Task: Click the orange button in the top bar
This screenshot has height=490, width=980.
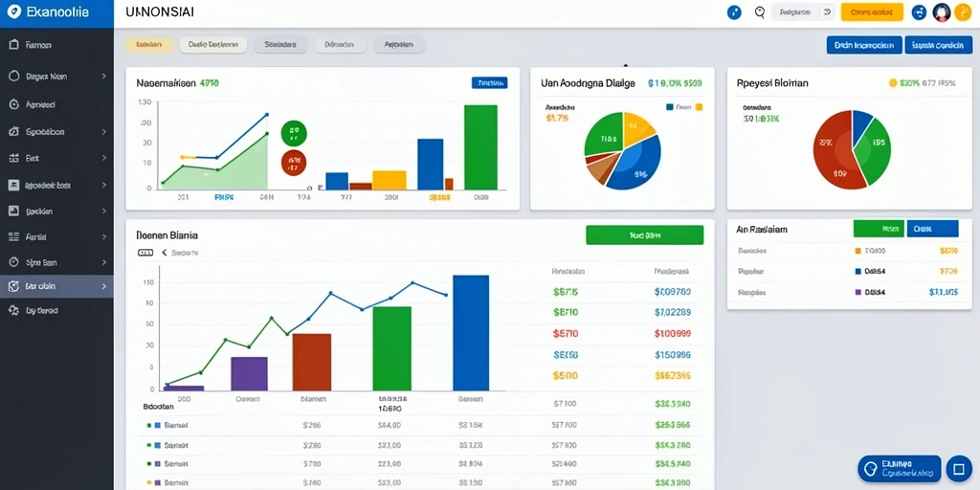Action: 871,11
